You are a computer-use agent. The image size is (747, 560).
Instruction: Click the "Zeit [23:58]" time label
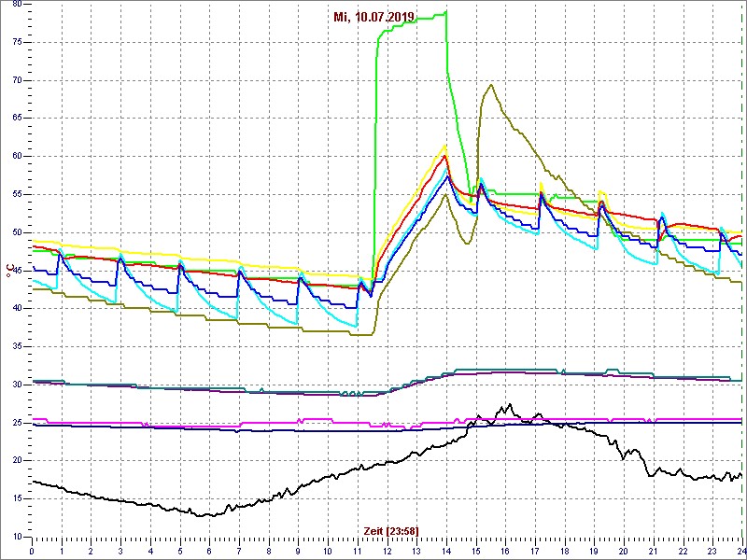click(391, 530)
